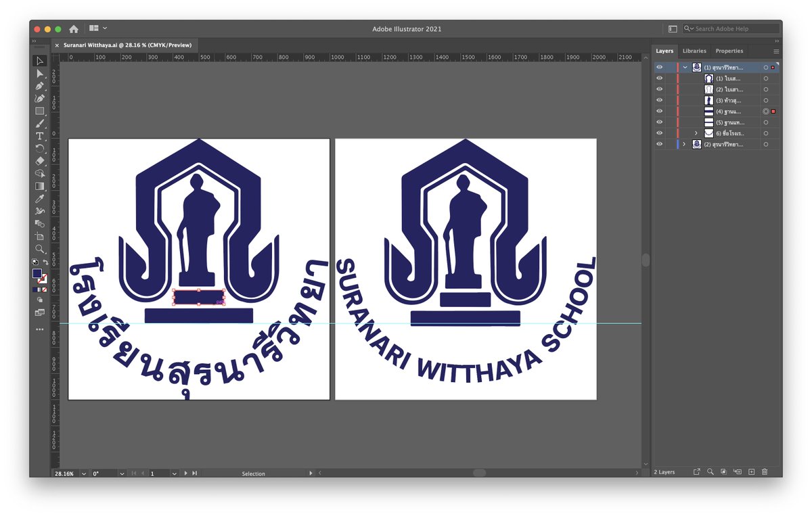This screenshot has height=516, width=812.
Task: Go to next artboard arrow
Action: pos(186,474)
